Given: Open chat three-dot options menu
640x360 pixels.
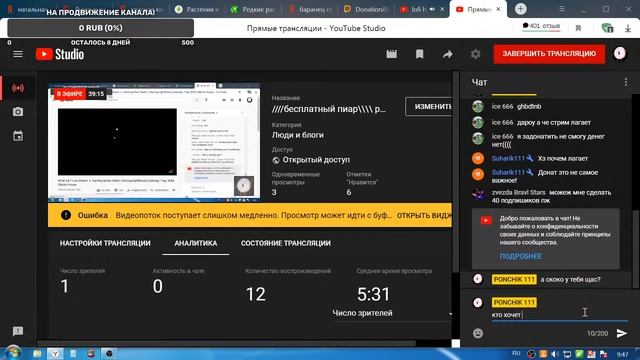Looking at the screenshot, I should (626, 82).
